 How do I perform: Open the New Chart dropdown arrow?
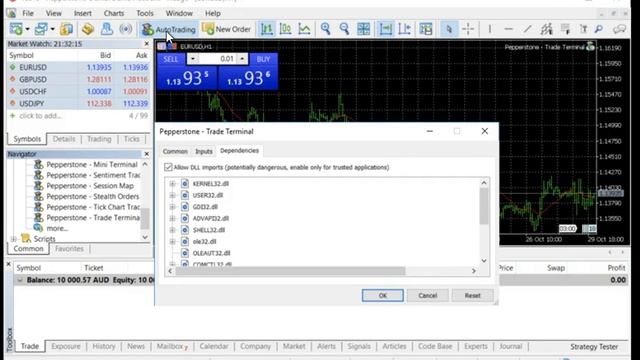[x=27, y=29]
